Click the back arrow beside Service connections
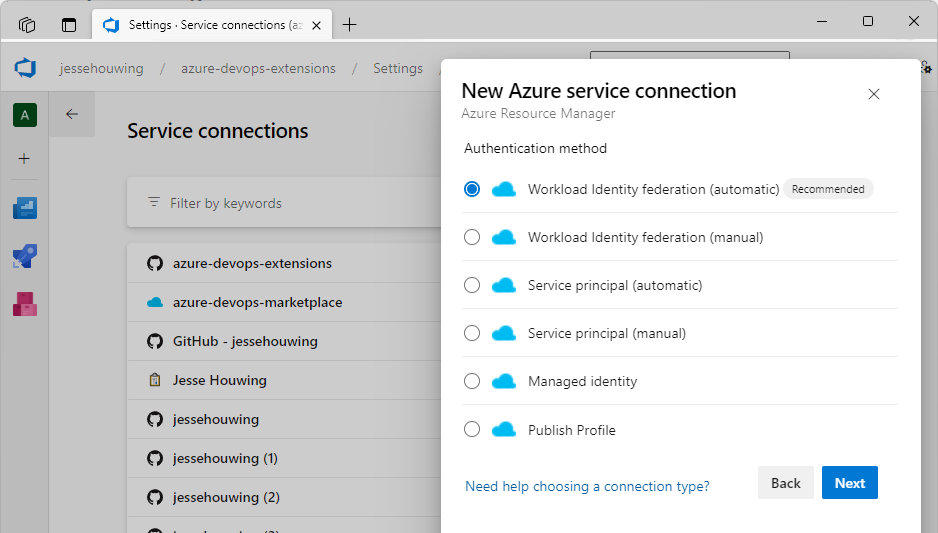Viewport: 938px width, 533px height. tap(71, 114)
